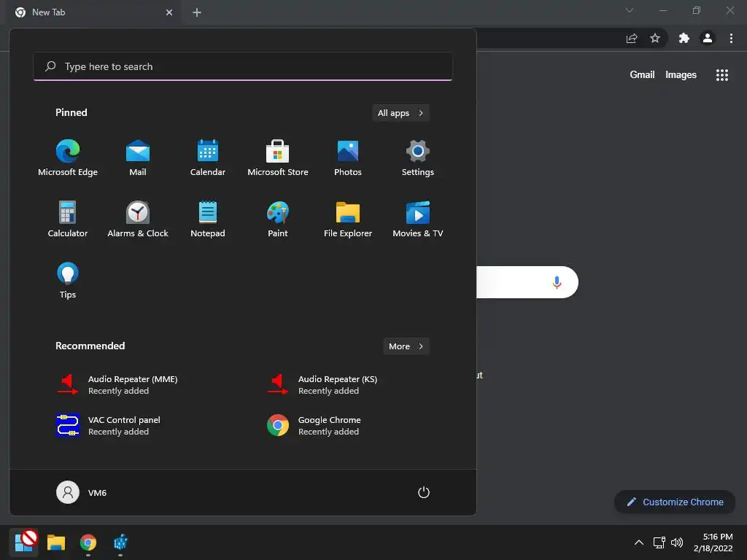Open volume control in system tray
Image resolution: width=747 pixels, height=560 pixels.
pos(676,542)
